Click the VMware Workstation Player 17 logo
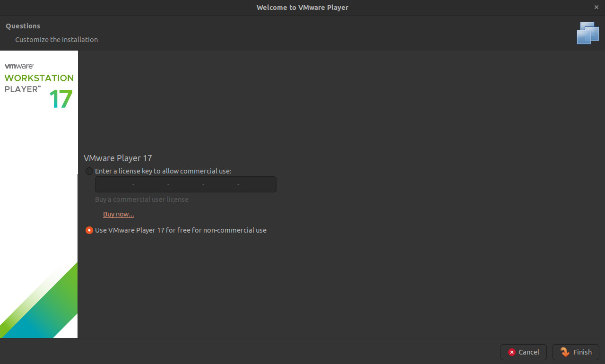605x364 pixels. 39,86
